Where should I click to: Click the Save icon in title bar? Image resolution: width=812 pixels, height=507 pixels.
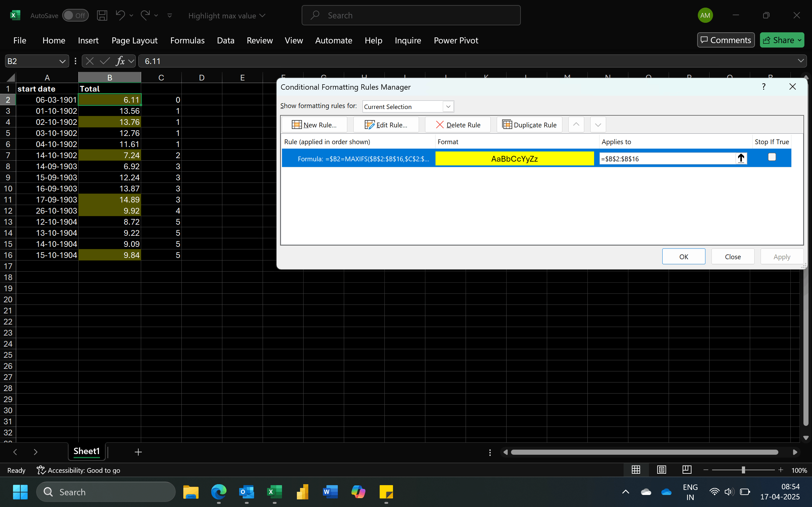[102, 16]
